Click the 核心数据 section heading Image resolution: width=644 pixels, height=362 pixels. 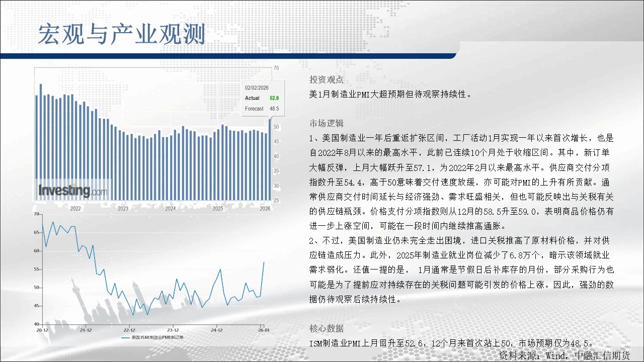(327, 328)
